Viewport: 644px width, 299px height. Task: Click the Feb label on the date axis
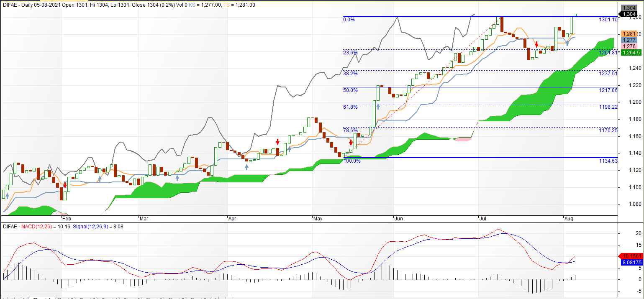point(67,218)
